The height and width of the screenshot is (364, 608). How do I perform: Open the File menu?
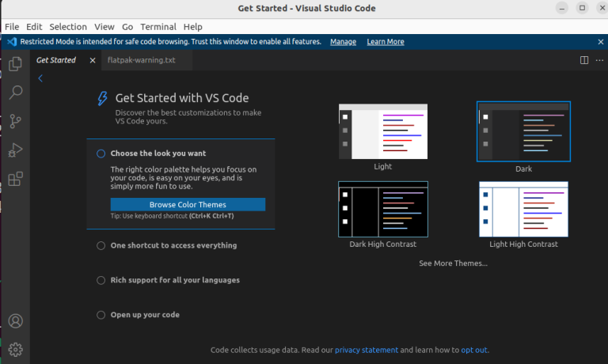pos(12,27)
